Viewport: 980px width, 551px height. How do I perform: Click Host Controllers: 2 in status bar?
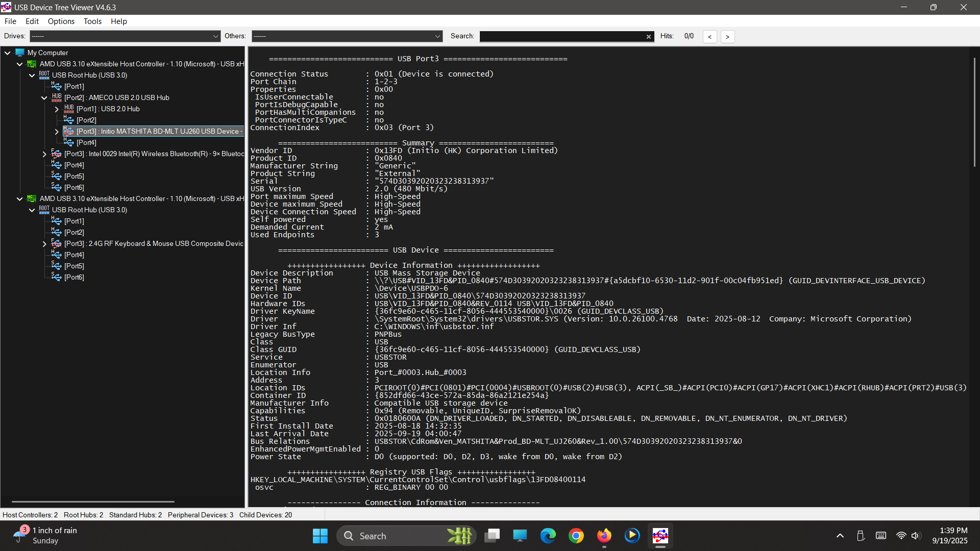pyautogui.click(x=30, y=515)
